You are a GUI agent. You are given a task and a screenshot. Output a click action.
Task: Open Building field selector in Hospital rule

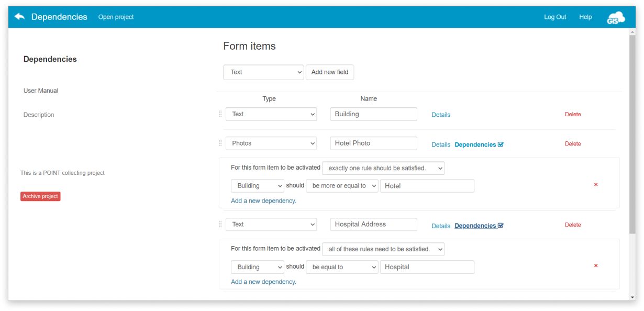(x=258, y=267)
